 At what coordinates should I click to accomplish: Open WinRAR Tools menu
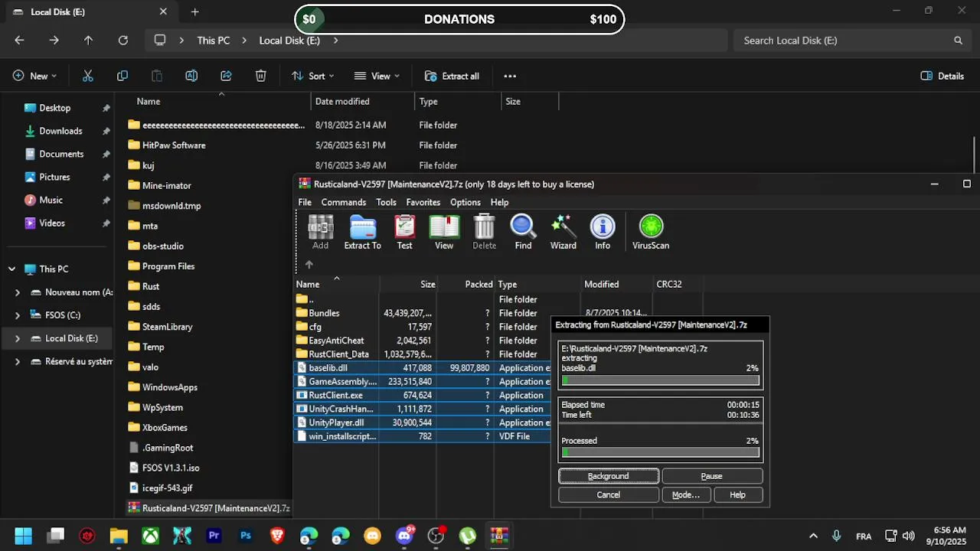click(386, 202)
